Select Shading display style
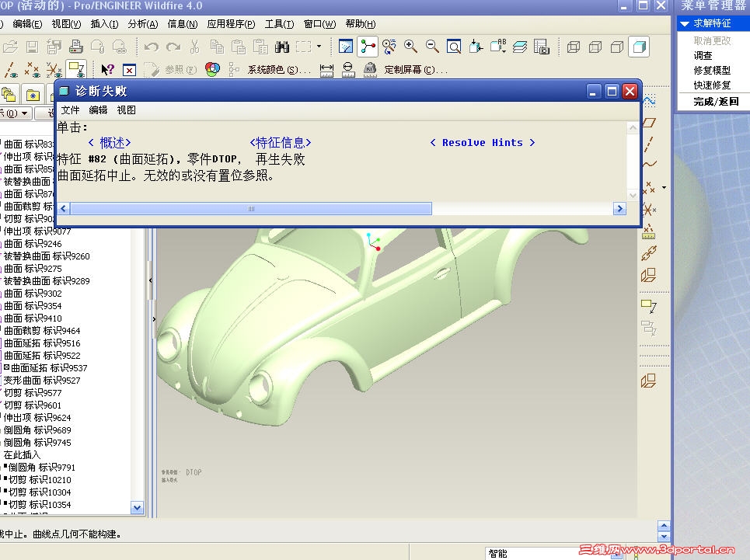750x560 pixels. pos(639,47)
